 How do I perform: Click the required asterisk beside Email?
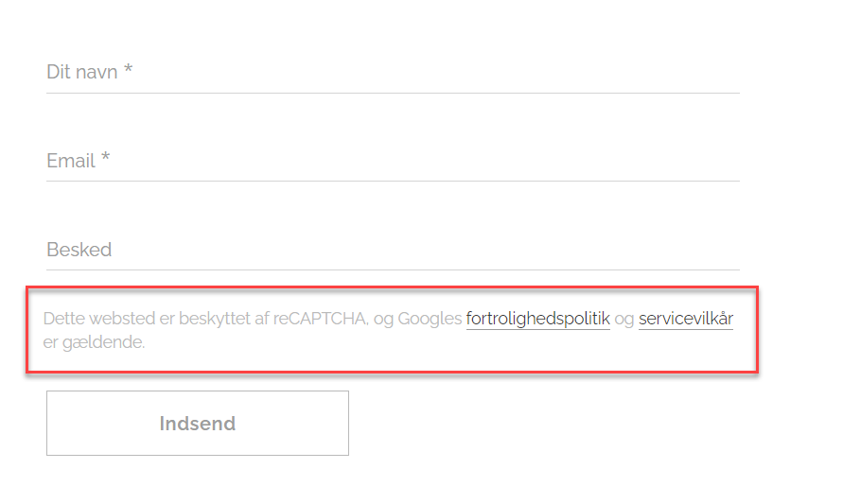coord(106,160)
